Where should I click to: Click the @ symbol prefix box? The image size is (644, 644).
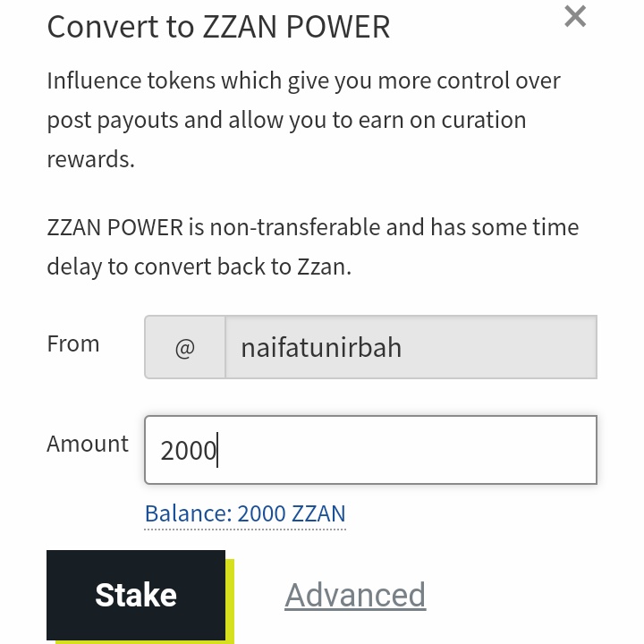(x=185, y=347)
